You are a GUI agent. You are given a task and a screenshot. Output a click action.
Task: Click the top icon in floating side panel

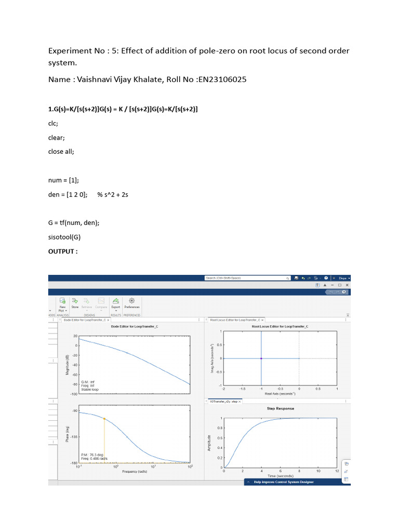click(347, 464)
